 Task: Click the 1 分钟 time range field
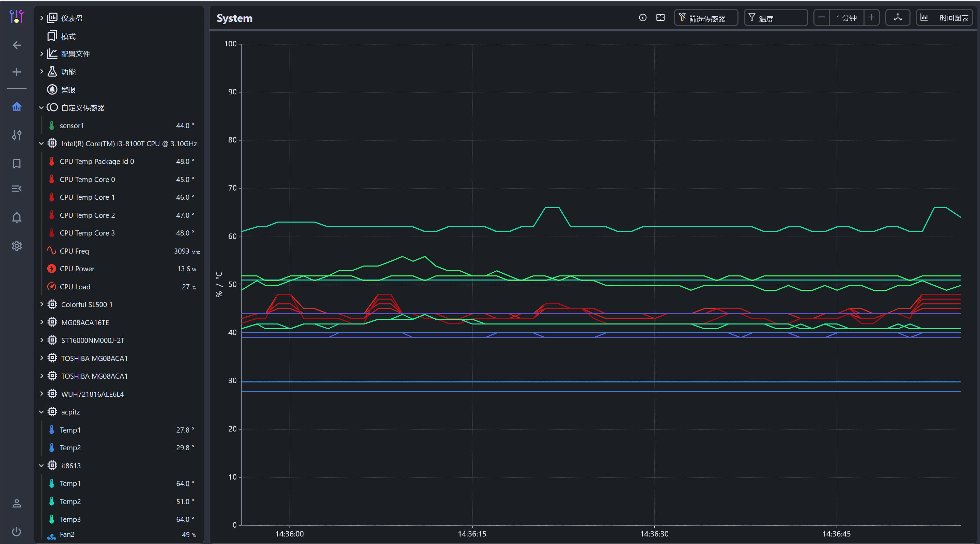[846, 17]
